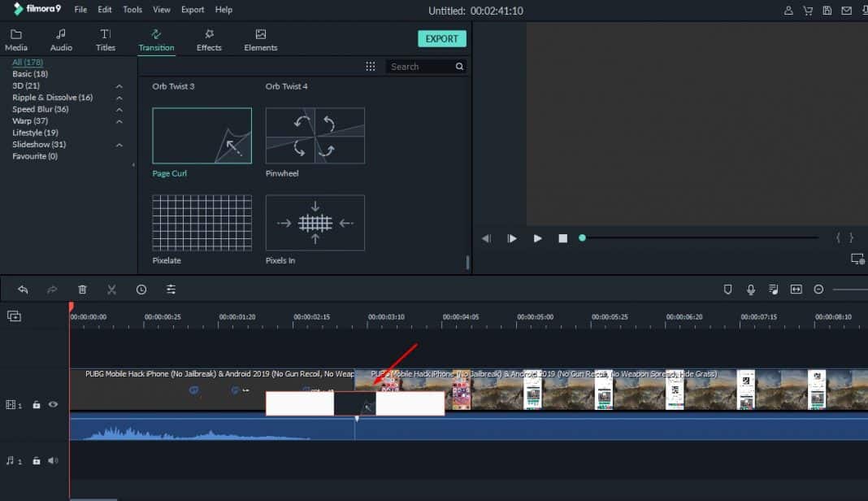Click the green EXPORT button
This screenshot has width=868, height=501.
[x=442, y=39]
